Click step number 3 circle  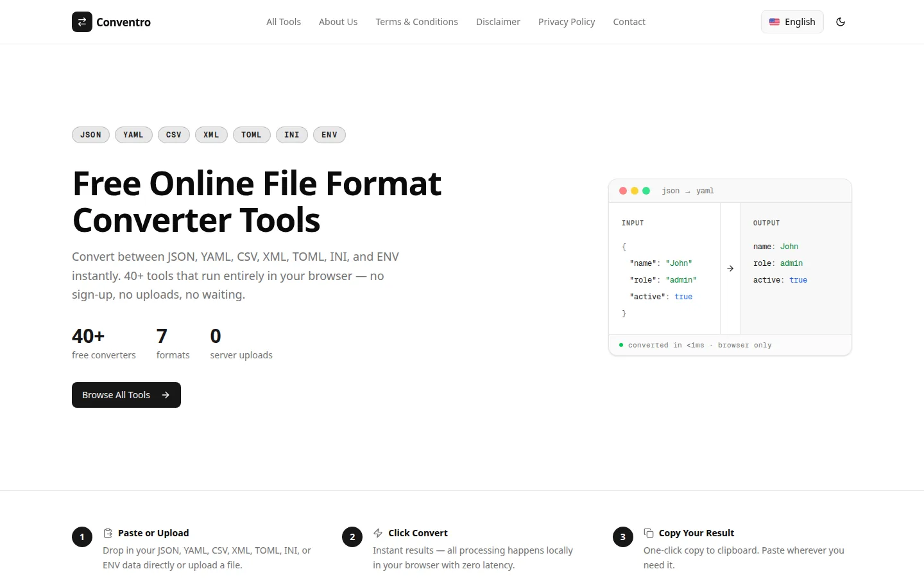pyautogui.click(x=623, y=537)
